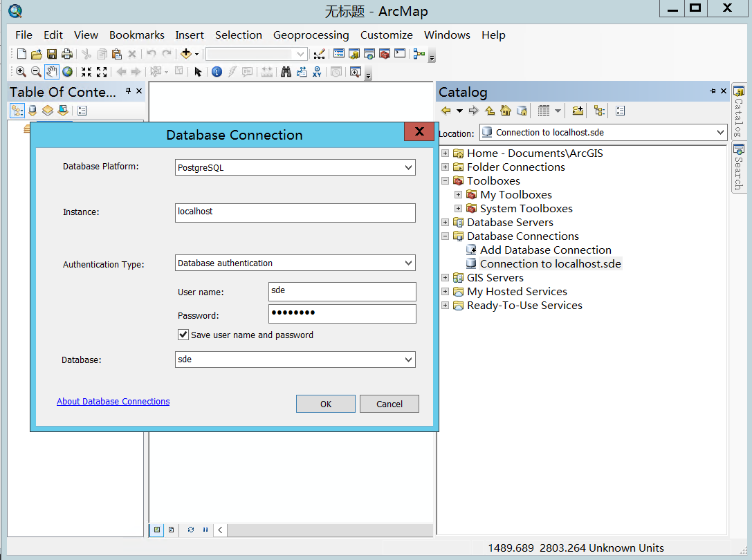Launch ModelBuilder window
752x560 pixels.
419,54
